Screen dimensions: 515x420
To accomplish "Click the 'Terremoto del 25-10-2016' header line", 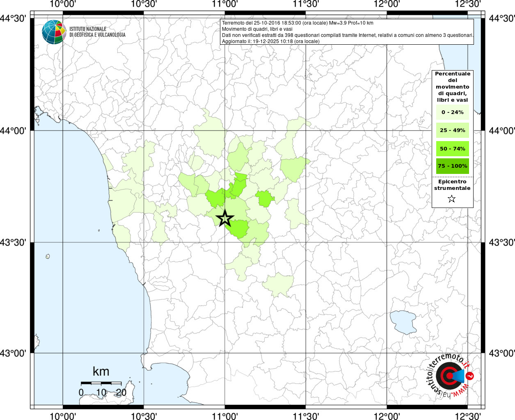I will point(298,23).
